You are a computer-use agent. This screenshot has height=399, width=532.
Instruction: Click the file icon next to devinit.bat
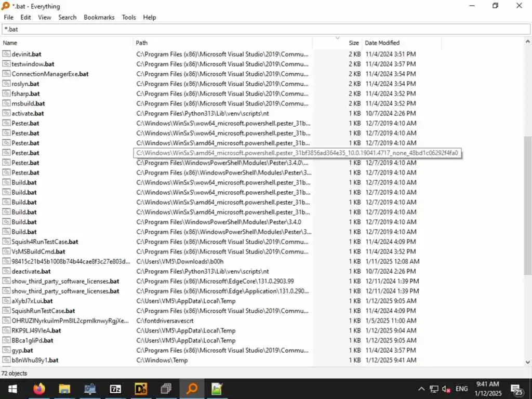coord(6,54)
